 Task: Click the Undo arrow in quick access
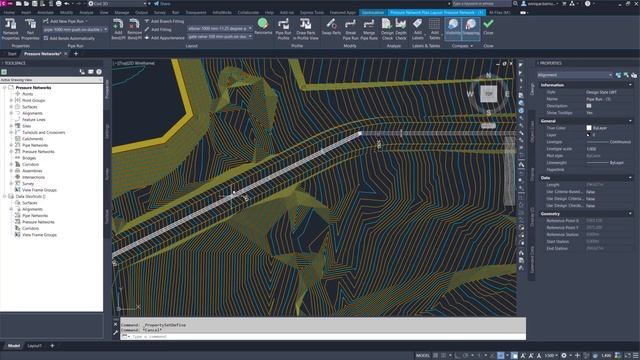pos(67,4)
